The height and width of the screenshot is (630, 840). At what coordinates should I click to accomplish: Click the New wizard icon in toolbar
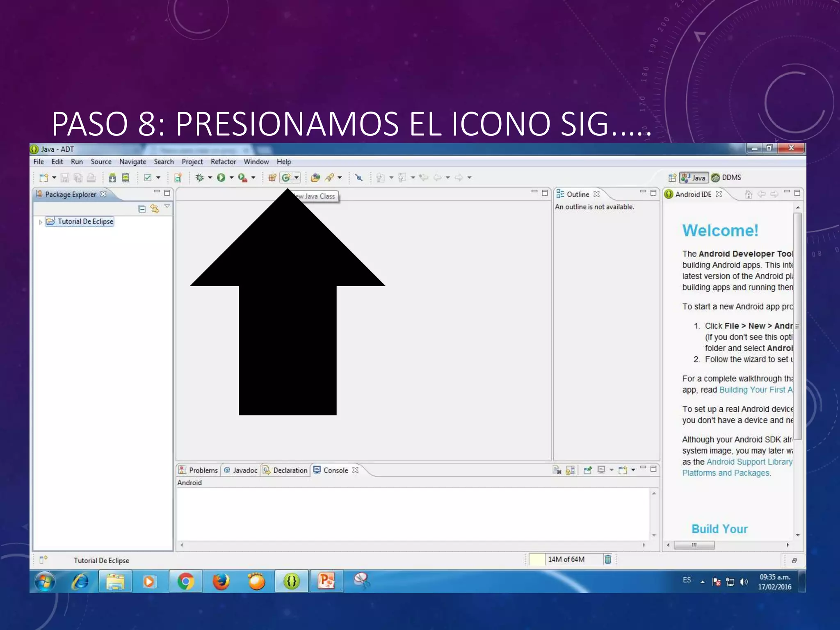(x=43, y=178)
